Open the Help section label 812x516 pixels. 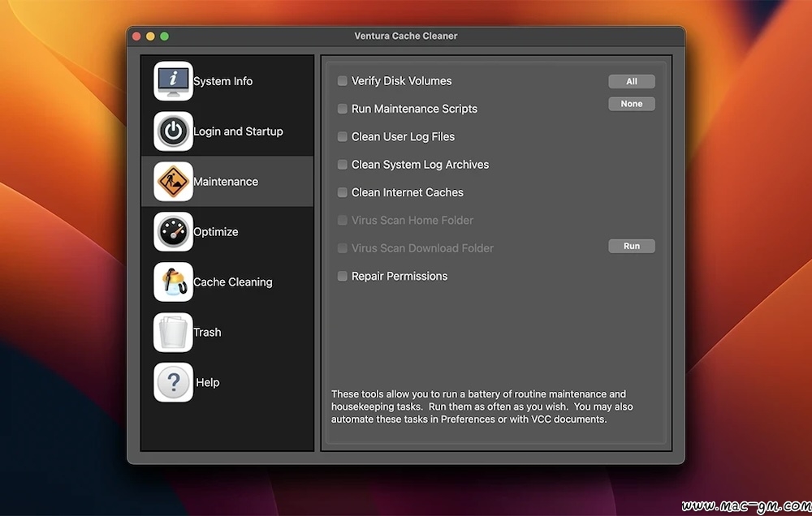tap(208, 382)
